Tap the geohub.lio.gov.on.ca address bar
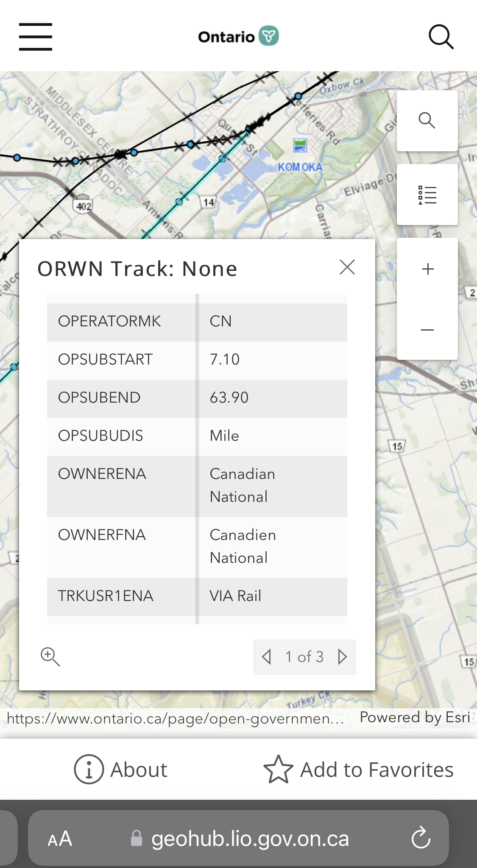 pyautogui.click(x=249, y=838)
